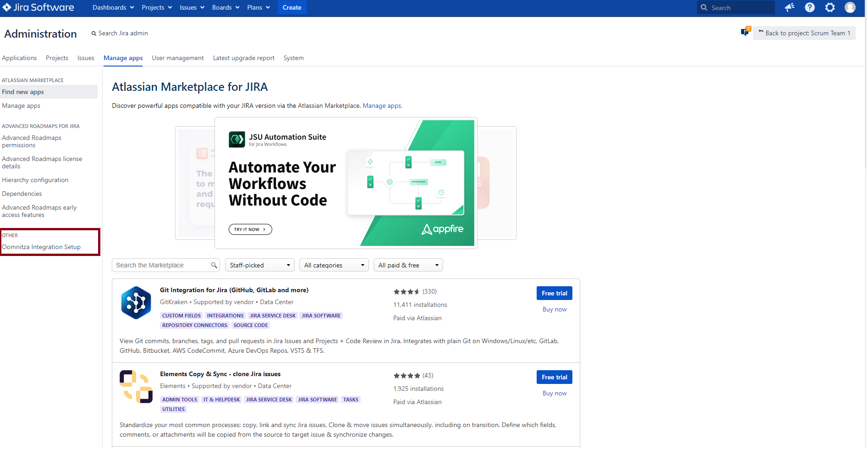Open the All categories dropdown
The height and width of the screenshot is (450, 868).
[x=334, y=265]
